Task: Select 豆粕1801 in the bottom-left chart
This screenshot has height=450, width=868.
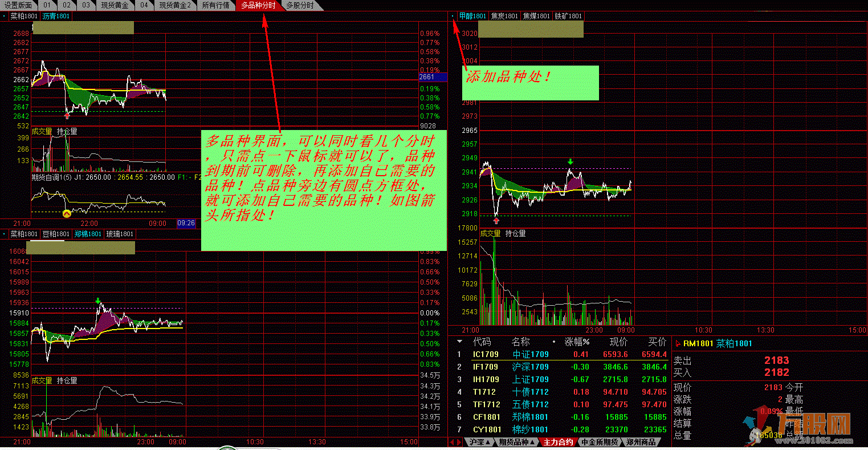Action: pos(56,234)
